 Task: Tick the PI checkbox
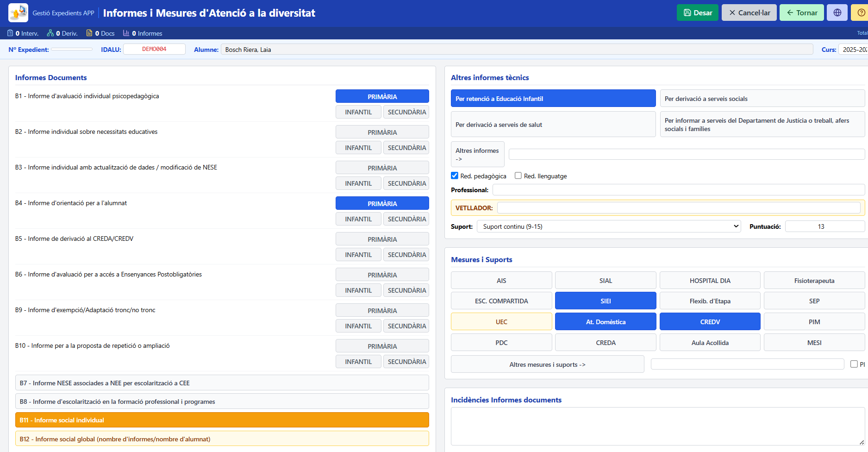pyautogui.click(x=854, y=364)
